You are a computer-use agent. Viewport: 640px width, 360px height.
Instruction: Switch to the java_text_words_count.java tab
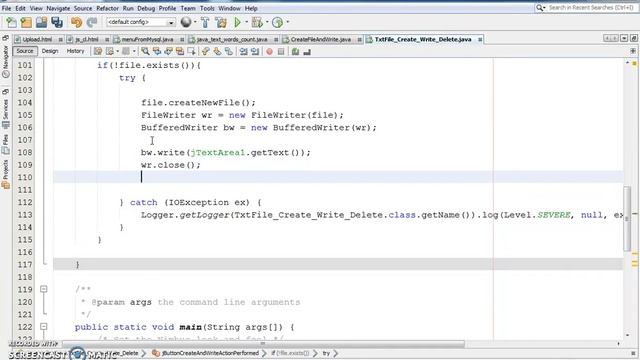coord(232,40)
